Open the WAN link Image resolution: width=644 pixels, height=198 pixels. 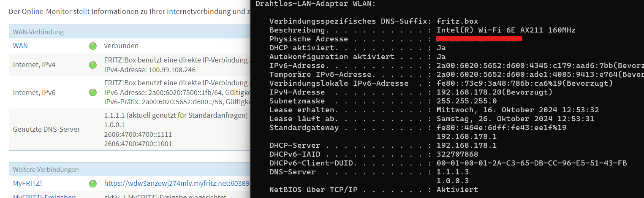(20, 46)
